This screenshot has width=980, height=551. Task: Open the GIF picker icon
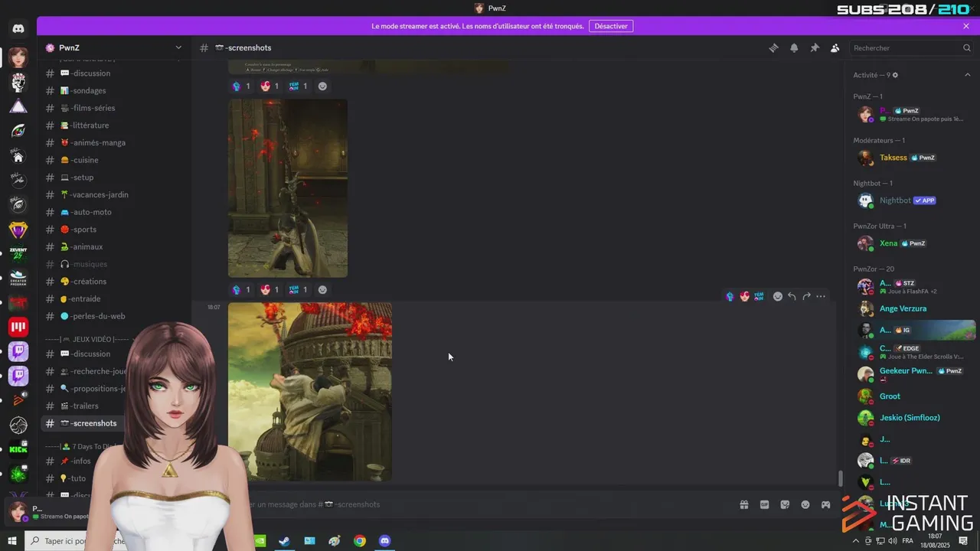click(x=764, y=504)
